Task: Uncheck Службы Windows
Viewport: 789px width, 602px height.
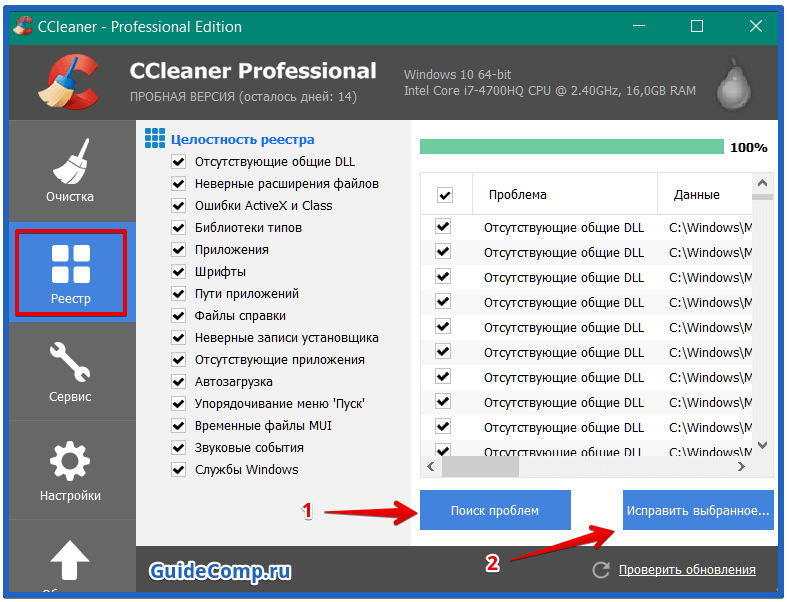Action: point(178,470)
